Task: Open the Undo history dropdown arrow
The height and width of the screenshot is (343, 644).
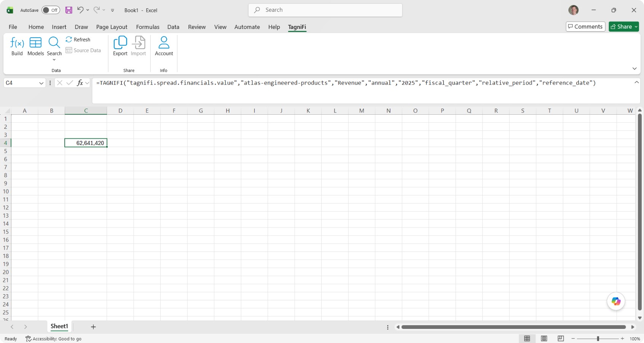Action: coord(88,10)
